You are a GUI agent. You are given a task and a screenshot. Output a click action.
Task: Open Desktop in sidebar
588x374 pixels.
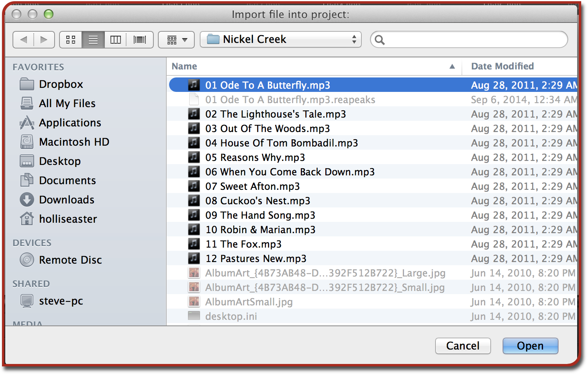[51, 161]
